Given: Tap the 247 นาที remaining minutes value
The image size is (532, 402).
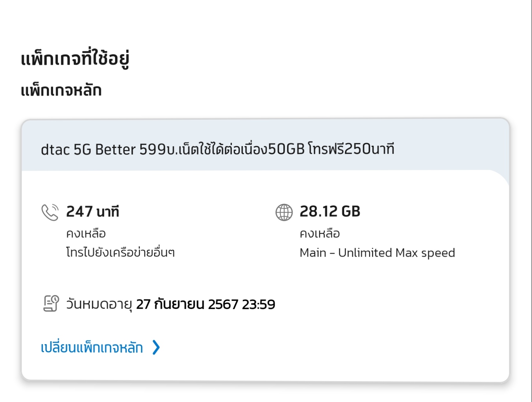Looking at the screenshot, I should (x=93, y=212).
